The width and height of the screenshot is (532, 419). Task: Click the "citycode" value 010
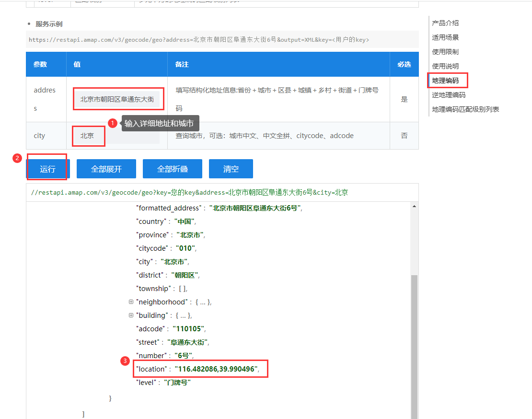(185, 248)
